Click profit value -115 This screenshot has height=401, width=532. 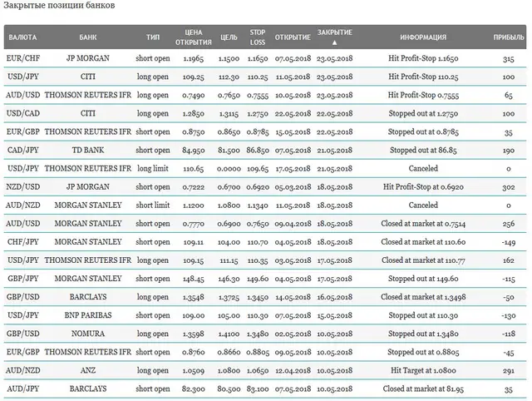point(508,279)
